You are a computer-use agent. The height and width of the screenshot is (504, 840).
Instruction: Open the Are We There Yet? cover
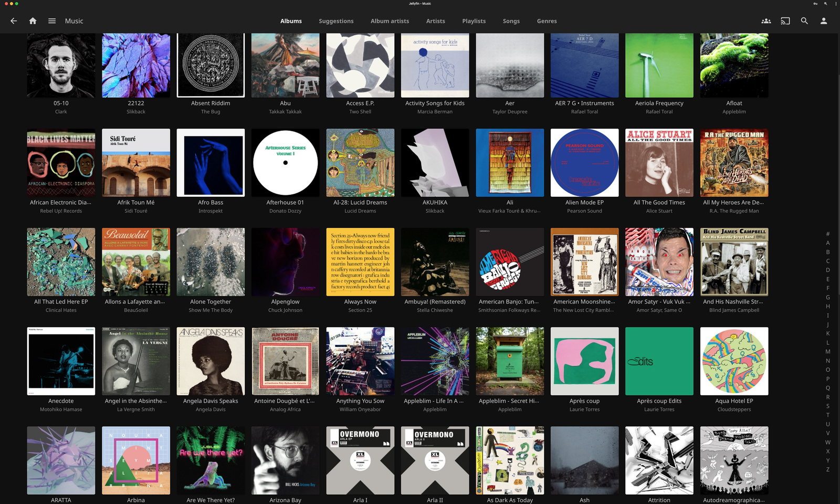211,460
